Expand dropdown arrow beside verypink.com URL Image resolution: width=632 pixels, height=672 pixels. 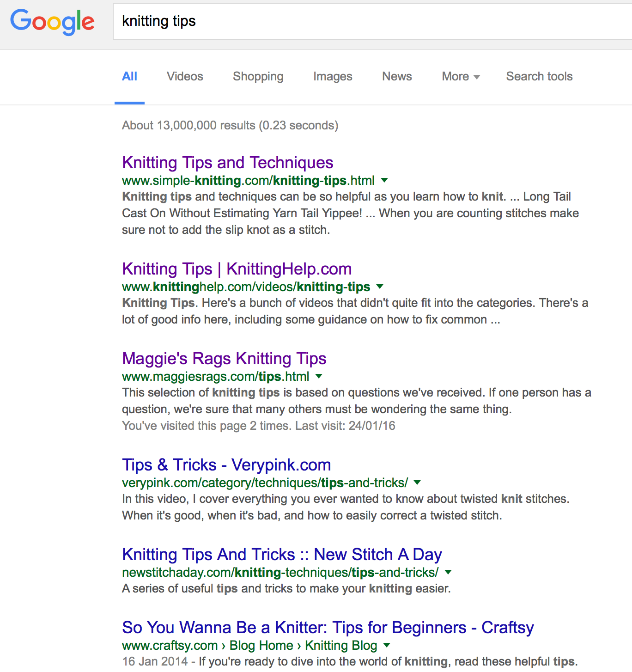(417, 483)
